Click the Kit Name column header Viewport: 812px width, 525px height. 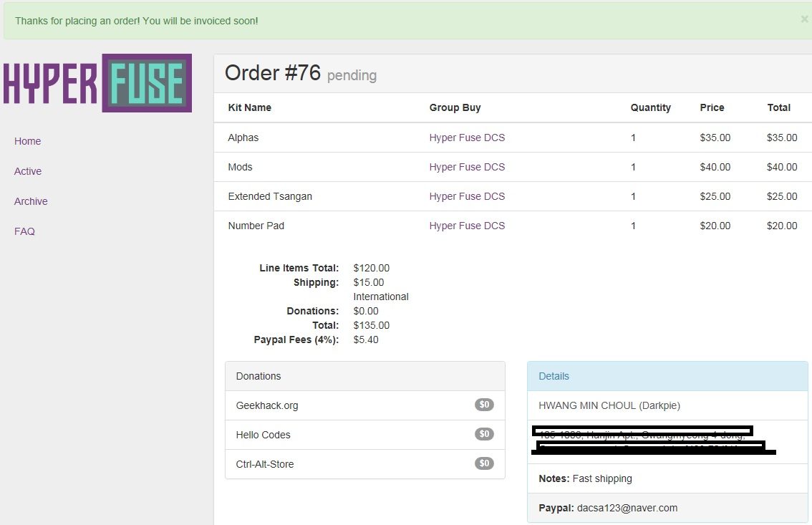pos(250,107)
